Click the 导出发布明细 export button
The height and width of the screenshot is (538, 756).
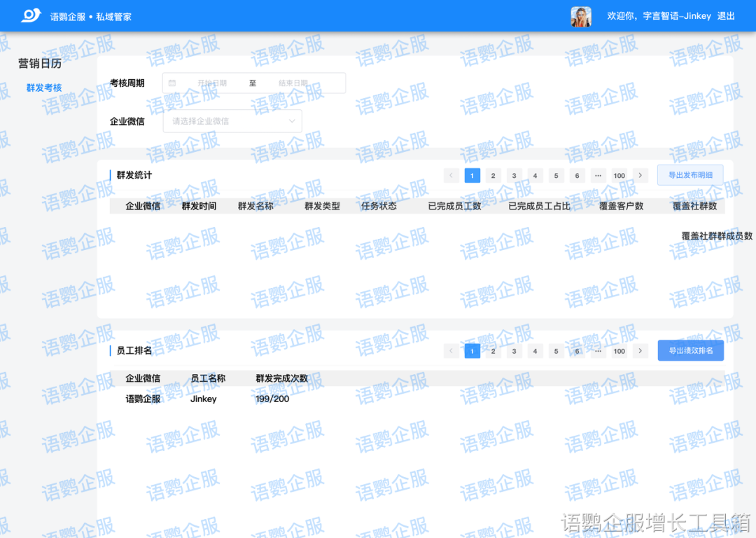690,175
